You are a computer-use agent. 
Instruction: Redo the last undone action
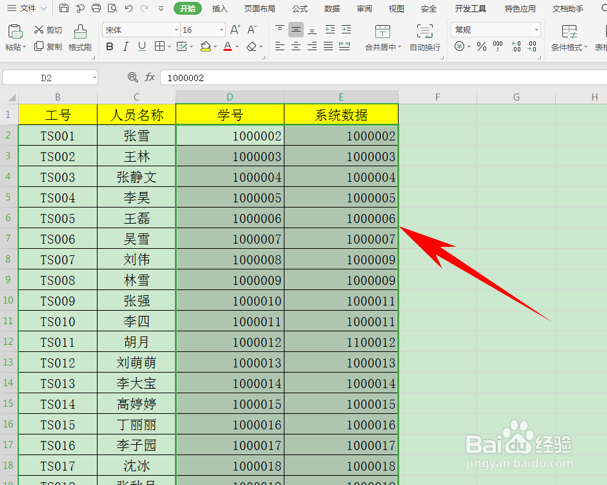pyautogui.click(x=144, y=8)
